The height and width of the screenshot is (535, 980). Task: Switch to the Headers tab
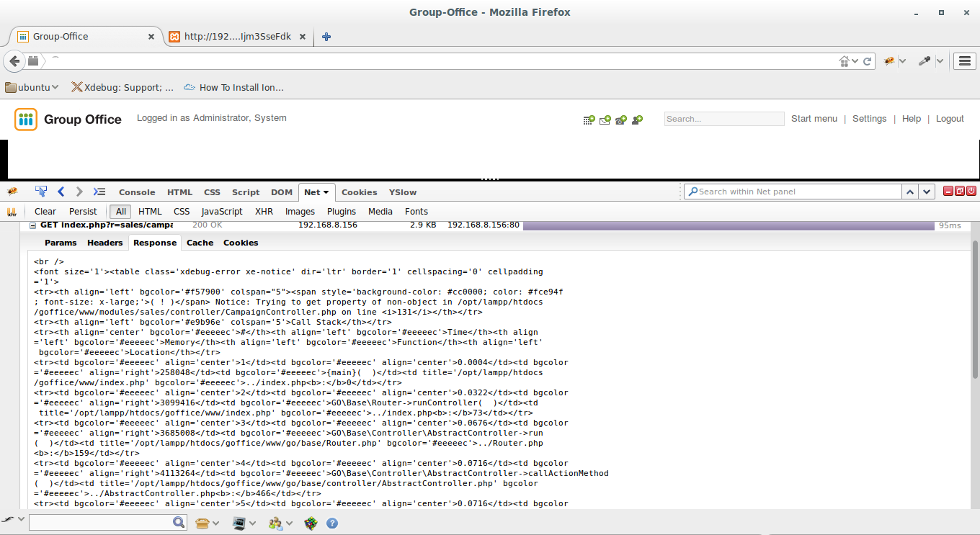click(104, 243)
